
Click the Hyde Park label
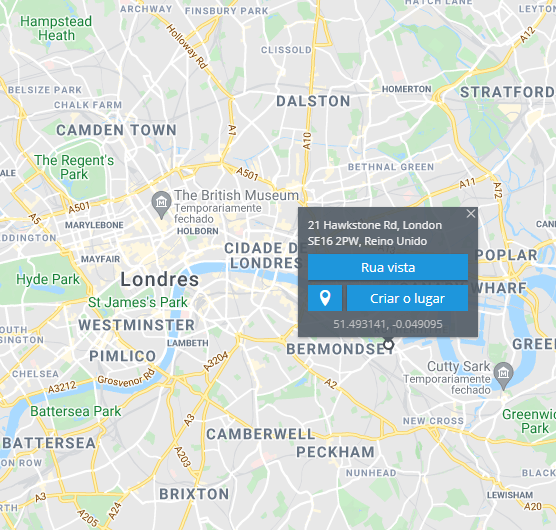coord(48,279)
